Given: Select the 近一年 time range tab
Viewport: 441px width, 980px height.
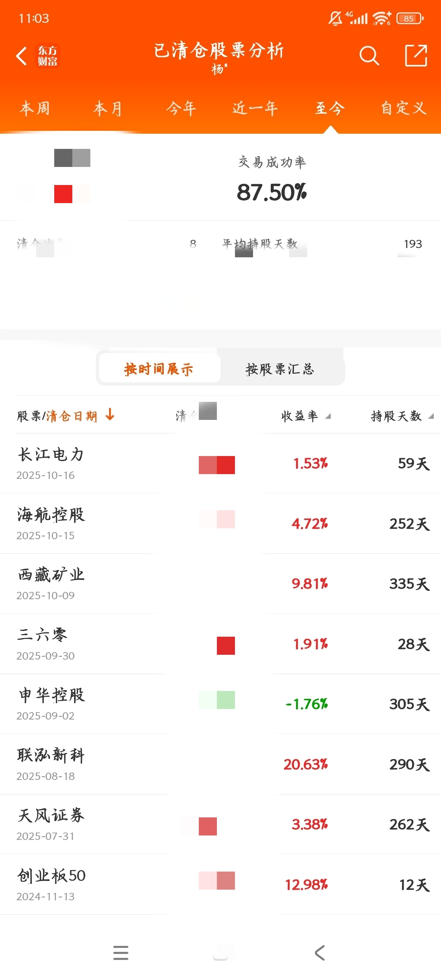Looking at the screenshot, I should click(x=255, y=108).
